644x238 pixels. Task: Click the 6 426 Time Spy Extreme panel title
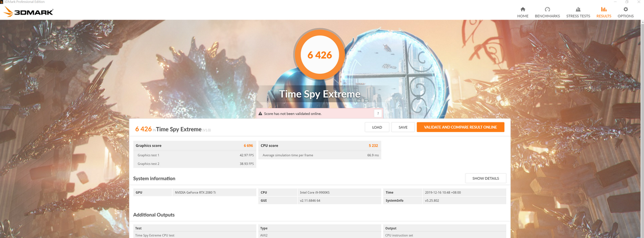click(x=173, y=129)
